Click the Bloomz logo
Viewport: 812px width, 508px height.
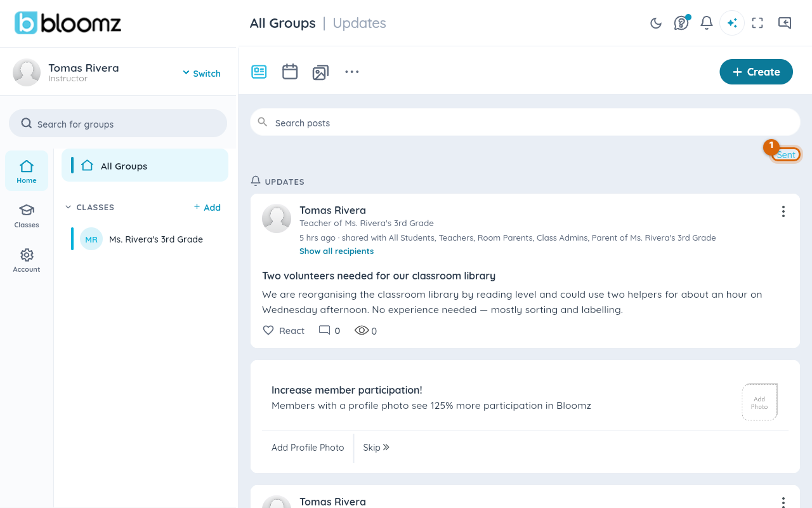coord(68,23)
